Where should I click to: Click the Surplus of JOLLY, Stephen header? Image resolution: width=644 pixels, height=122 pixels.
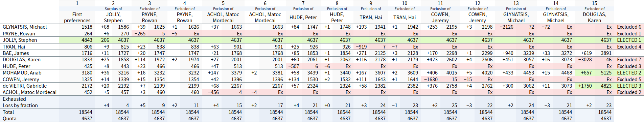click(x=113, y=15)
